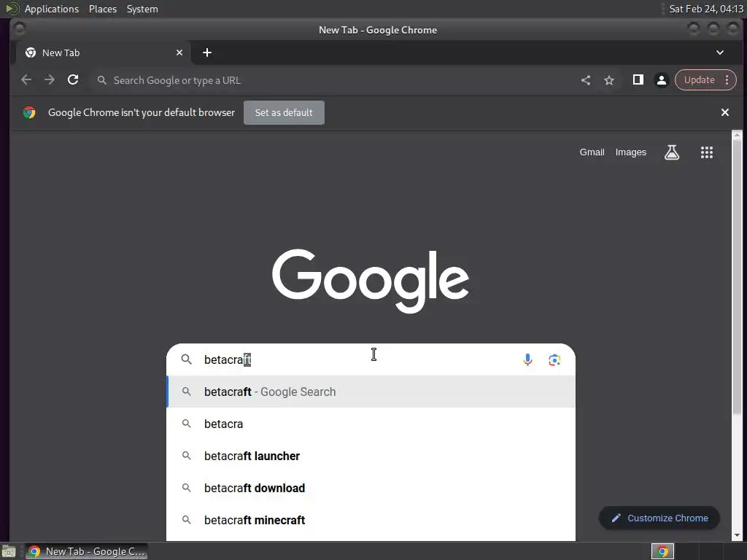Click Set as default button
The width and height of the screenshot is (747, 560).
point(284,113)
